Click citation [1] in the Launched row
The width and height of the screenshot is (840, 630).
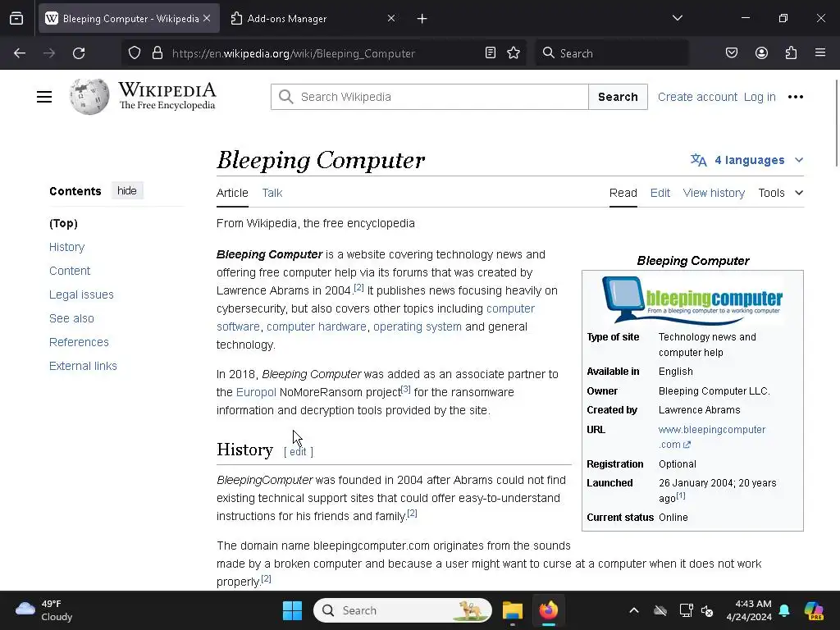[x=680, y=495]
